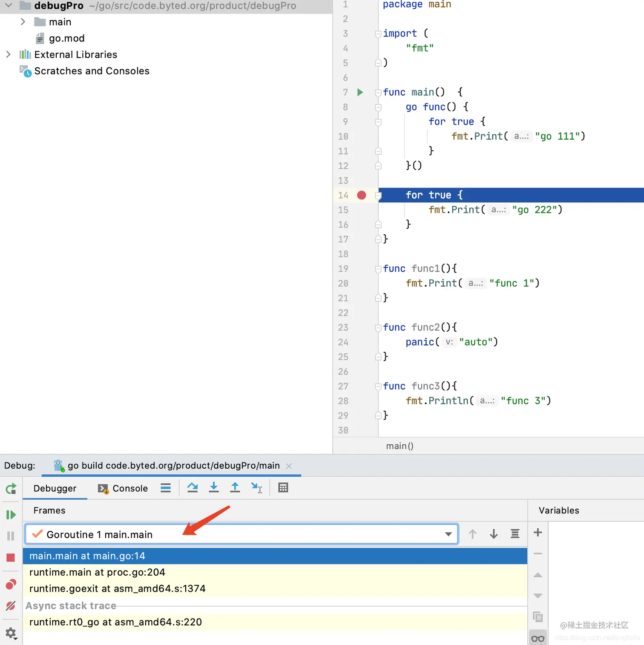Click the run gutter arrow at line 7

pyautogui.click(x=360, y=92)
